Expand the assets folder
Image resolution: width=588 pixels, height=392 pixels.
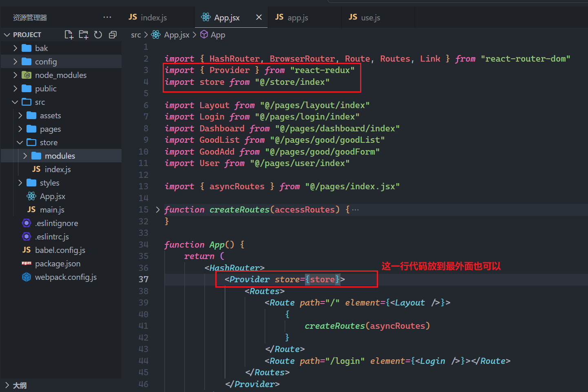click(61, 115)
